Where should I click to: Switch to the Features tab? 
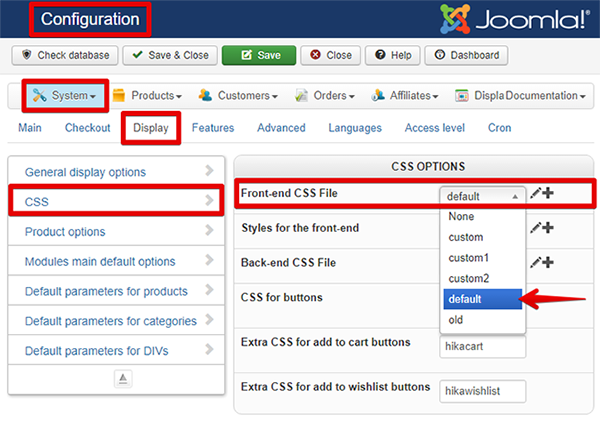[213, 128]
